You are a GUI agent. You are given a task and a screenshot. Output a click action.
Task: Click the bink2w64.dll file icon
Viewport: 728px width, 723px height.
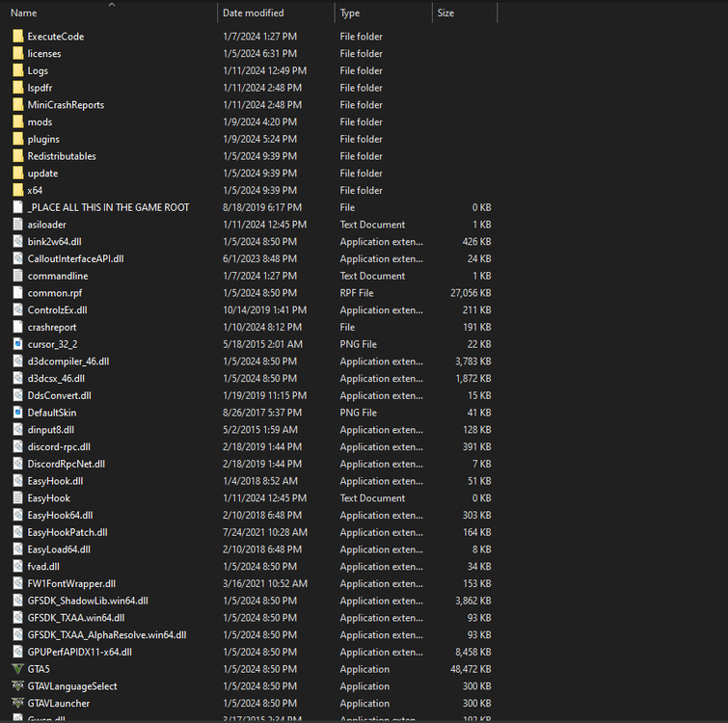click(17, 242)
